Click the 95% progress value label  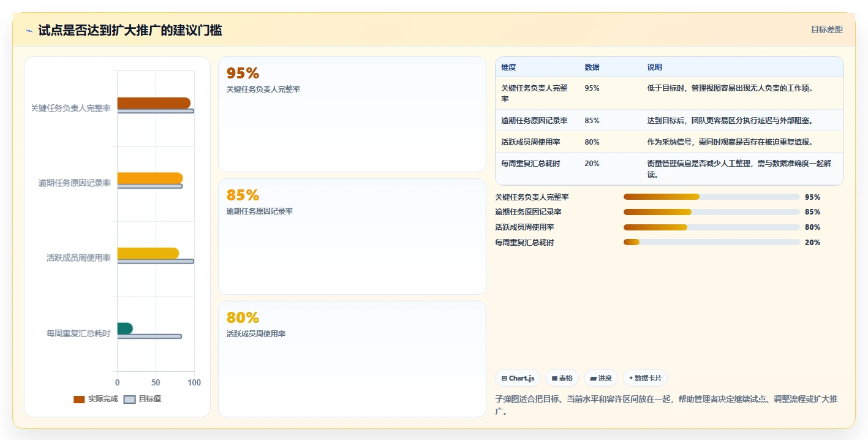pyautogui.click(x=812, y=197)
